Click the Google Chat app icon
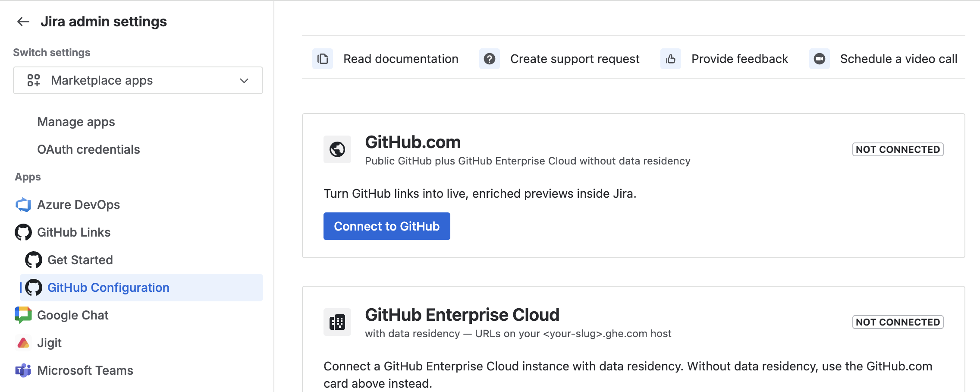 point(23,315)
